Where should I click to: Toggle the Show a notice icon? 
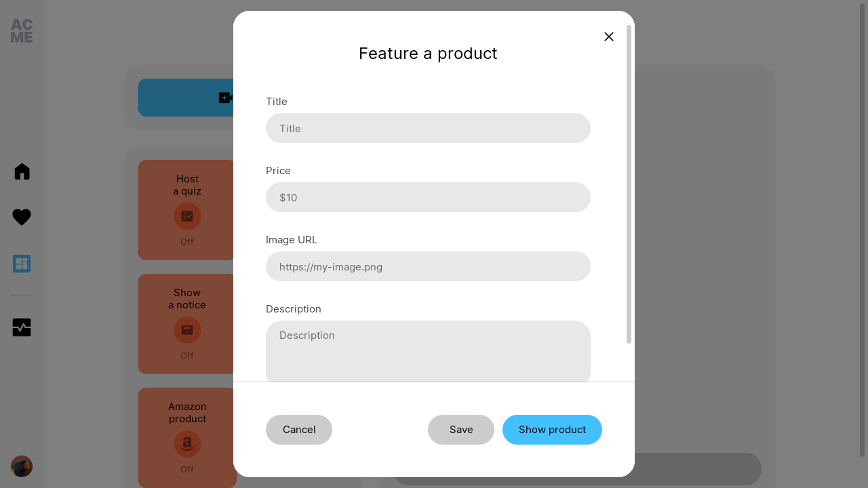[x=187, y=330]
